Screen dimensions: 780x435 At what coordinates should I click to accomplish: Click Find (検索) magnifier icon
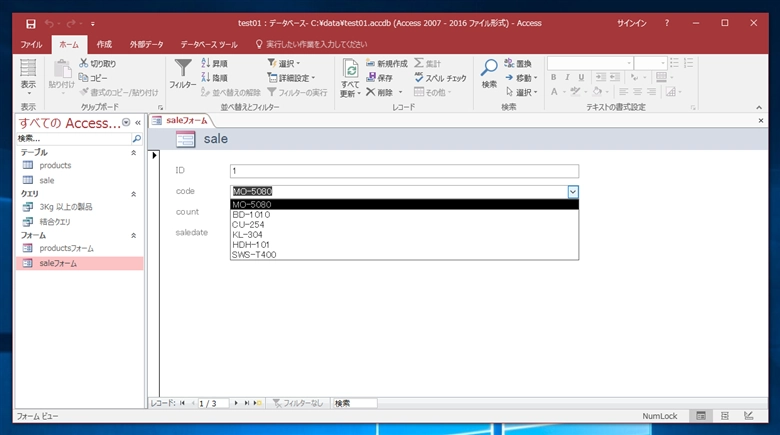click(489, 68)
